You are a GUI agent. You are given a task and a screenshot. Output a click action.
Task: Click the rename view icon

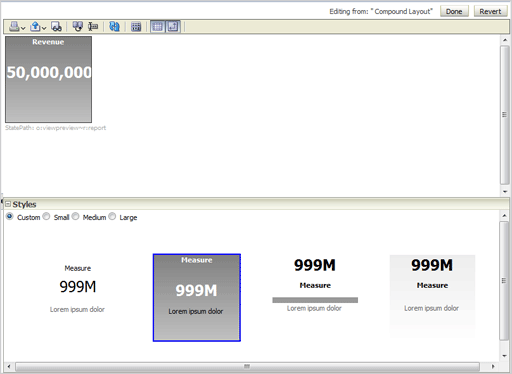coord(93,26)
